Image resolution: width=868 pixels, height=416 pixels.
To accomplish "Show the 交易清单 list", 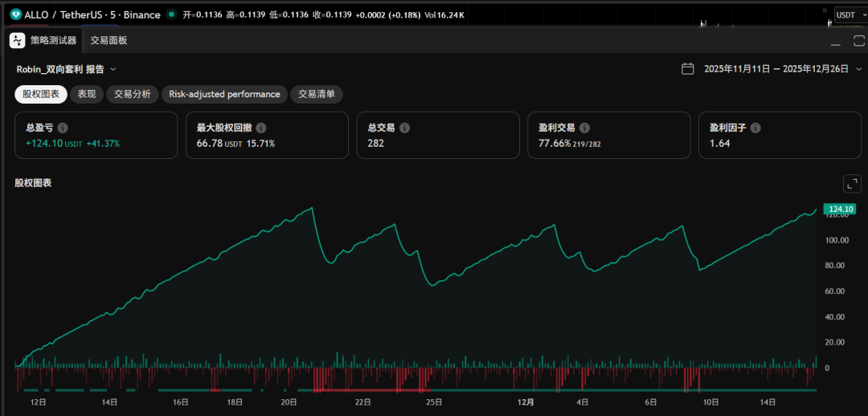I will tap(317, 94).
